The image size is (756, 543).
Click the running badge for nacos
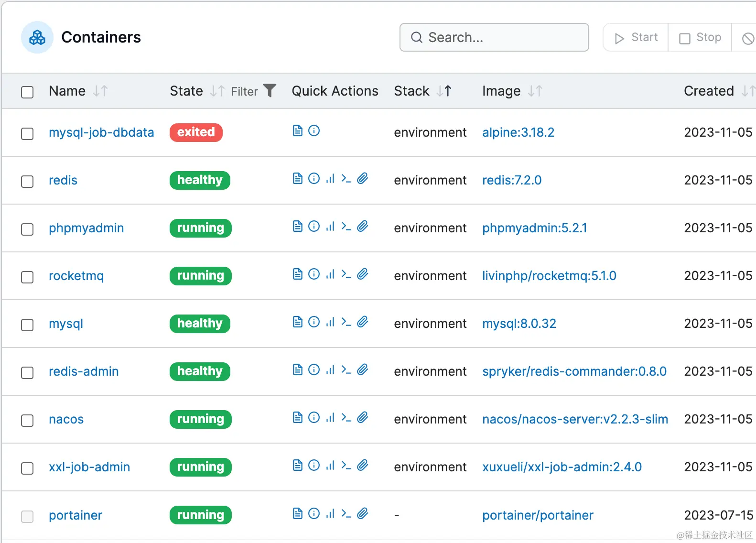click(x=200, y=419)
